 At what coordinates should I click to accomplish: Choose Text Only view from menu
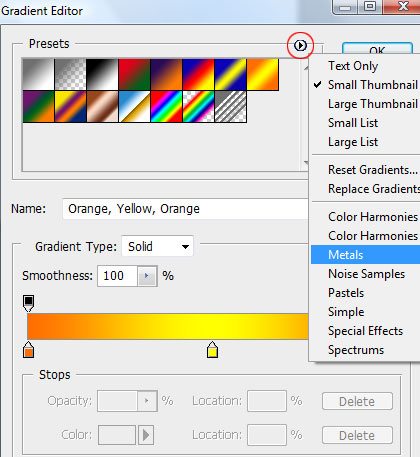[366, 66]
